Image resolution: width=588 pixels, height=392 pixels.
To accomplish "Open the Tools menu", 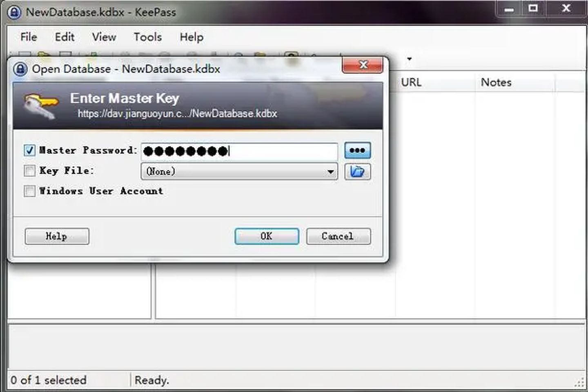I will pos(148,37).
